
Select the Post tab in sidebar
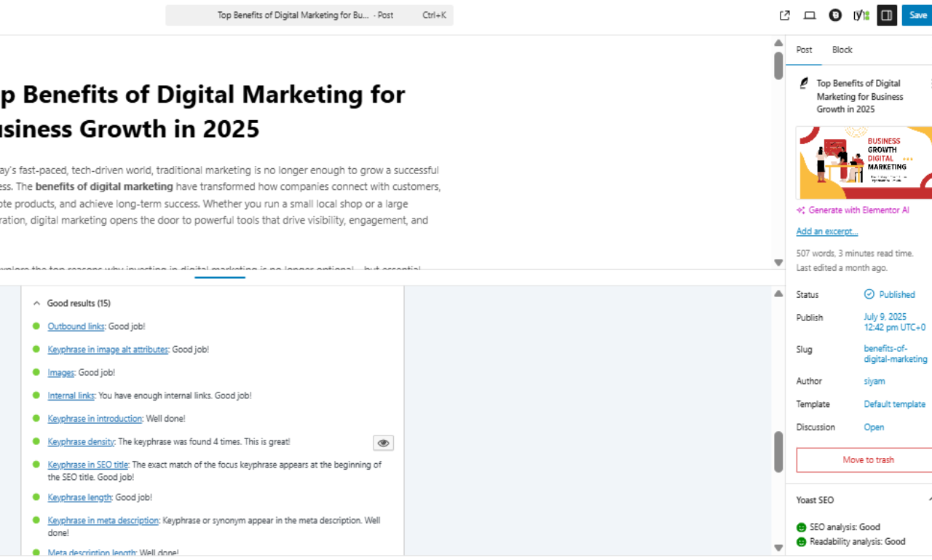click(x=804, y=50)
